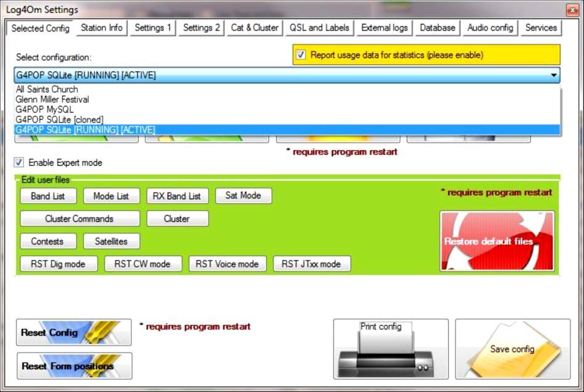Screen dimensions: 584x392
Task: Toggle Report usage data for statistics checkbox
Action: [301, 55]
